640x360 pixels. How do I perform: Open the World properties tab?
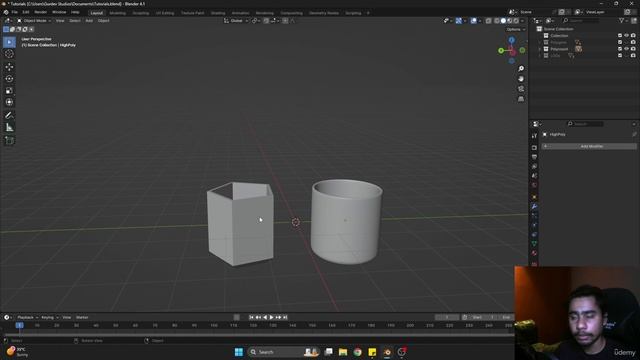(534, 185)
